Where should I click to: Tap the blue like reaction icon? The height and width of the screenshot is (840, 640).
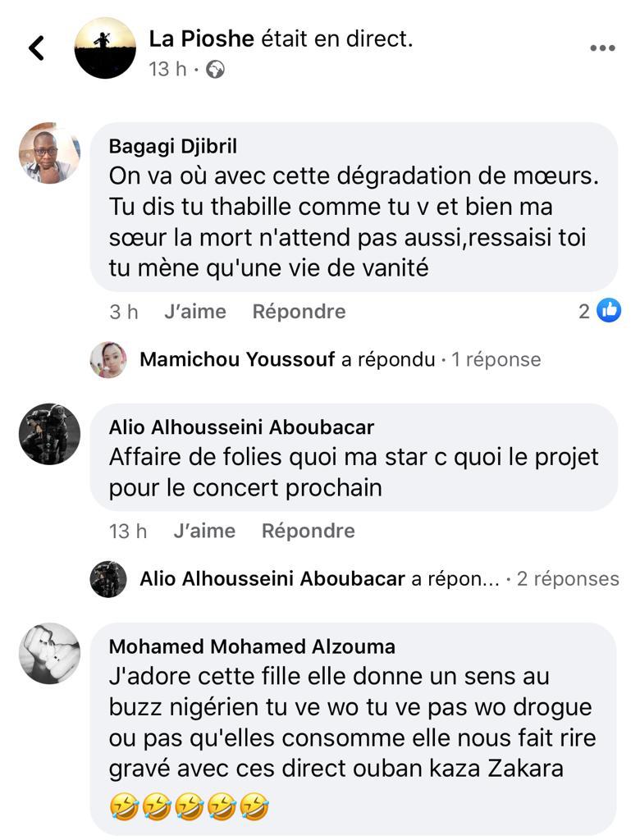click(x=609, y=310)
